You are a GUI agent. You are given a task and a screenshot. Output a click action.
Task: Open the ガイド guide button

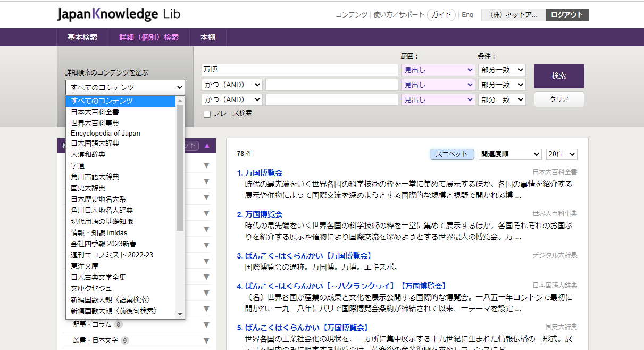[441, 15]
